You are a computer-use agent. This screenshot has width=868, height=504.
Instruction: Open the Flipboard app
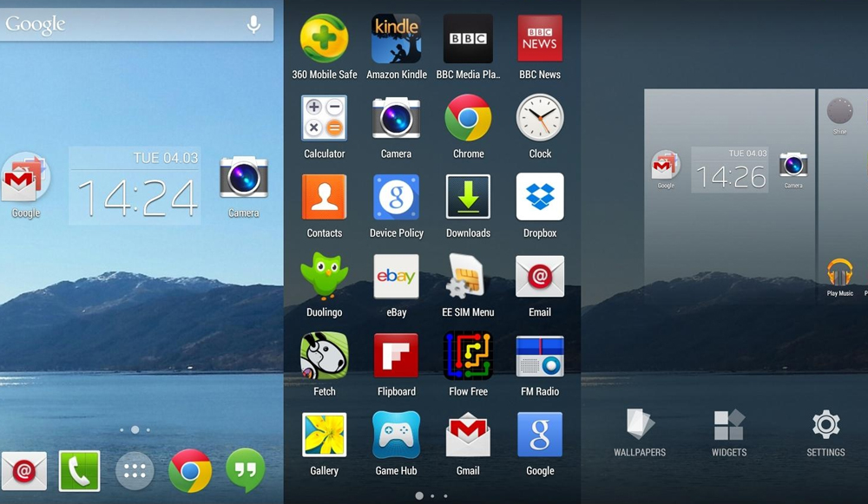tap(397, 355)
